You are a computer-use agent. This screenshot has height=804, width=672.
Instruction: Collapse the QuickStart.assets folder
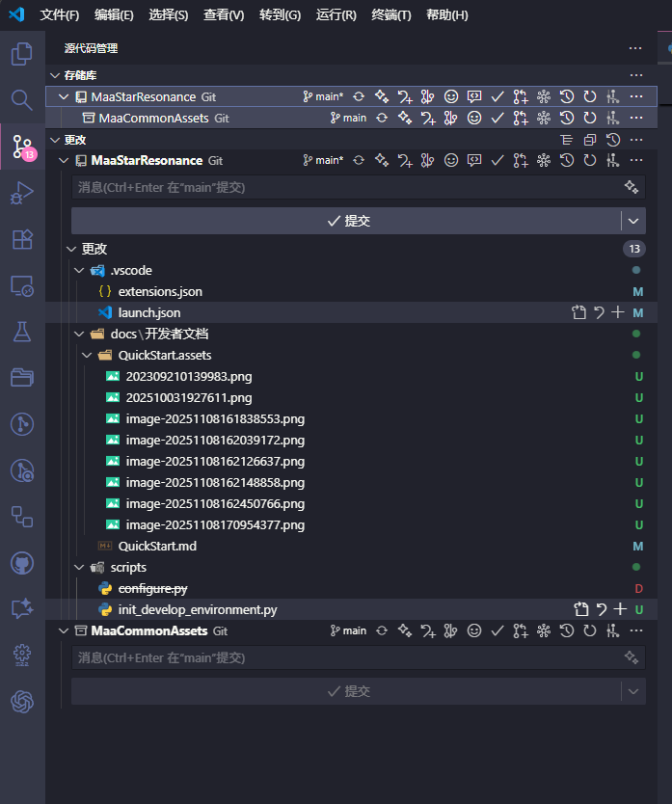pyautogui.click(x=87, y=356)
